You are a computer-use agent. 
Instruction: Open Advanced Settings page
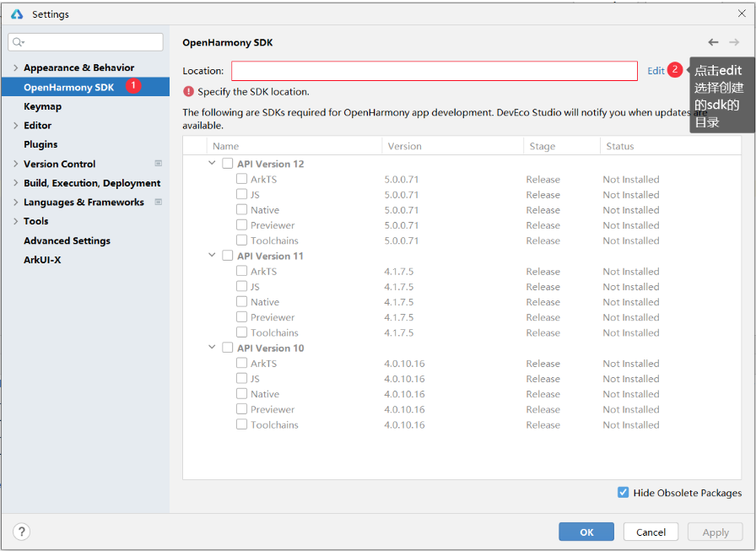point(67,240)
